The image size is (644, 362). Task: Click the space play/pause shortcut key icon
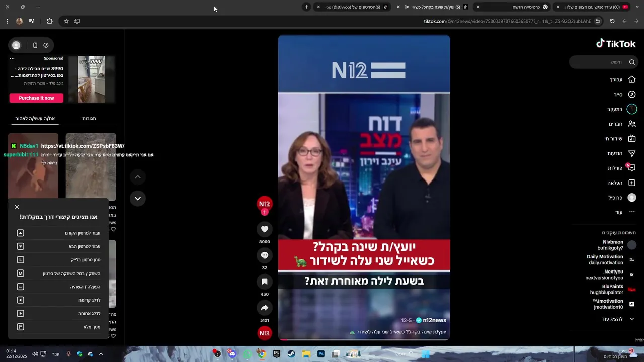pyautogui.click(x=20, y=287)
